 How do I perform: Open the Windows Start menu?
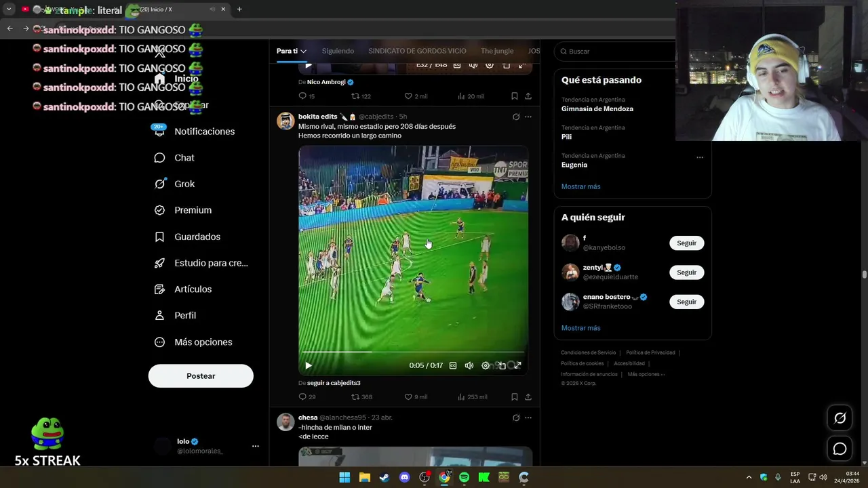pyautogui.click(x=344, y=477)
